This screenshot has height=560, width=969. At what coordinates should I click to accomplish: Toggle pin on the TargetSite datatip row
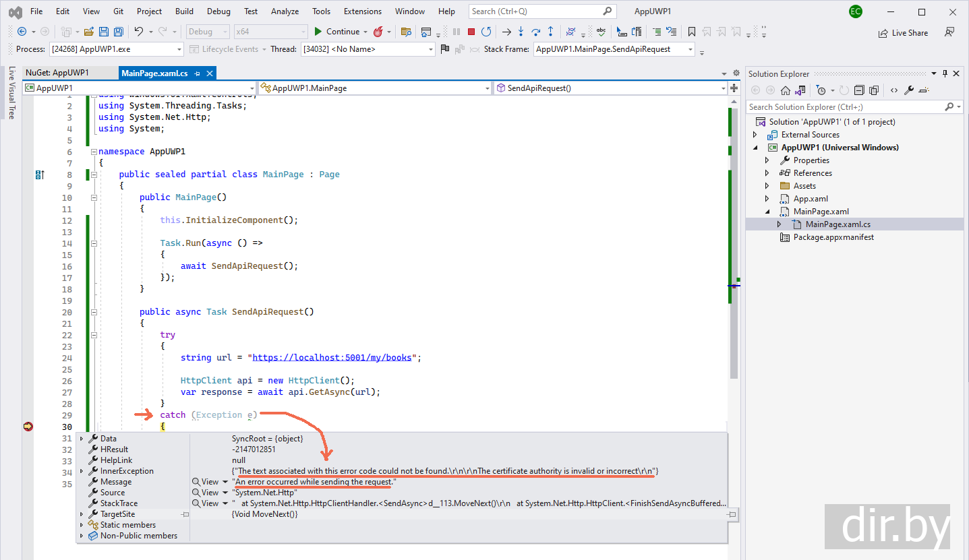coord(185,514)
